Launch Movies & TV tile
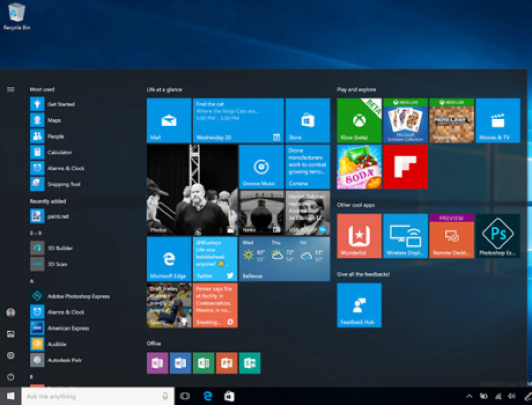Screen dimensions: 532x405 tap(497, 120)
